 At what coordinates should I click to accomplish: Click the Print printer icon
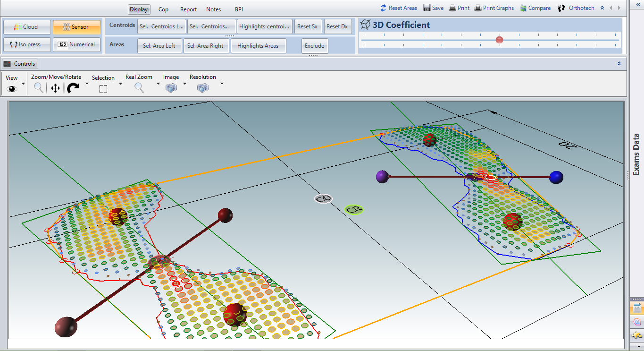[x=452, y=8]
